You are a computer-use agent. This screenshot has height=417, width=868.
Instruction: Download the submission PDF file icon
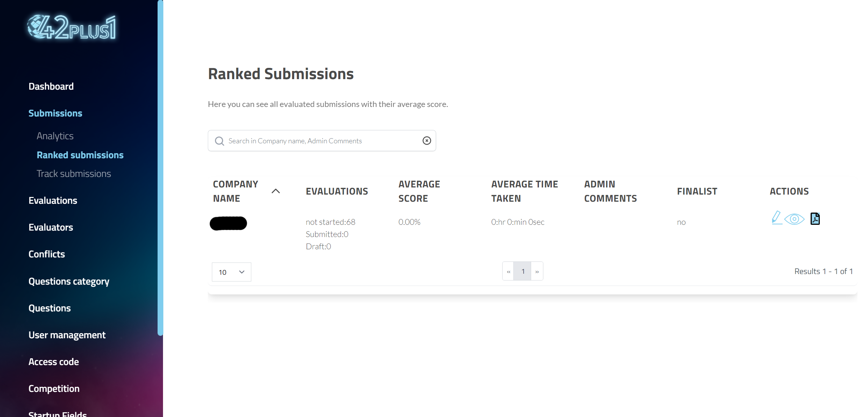coord(815,219)
